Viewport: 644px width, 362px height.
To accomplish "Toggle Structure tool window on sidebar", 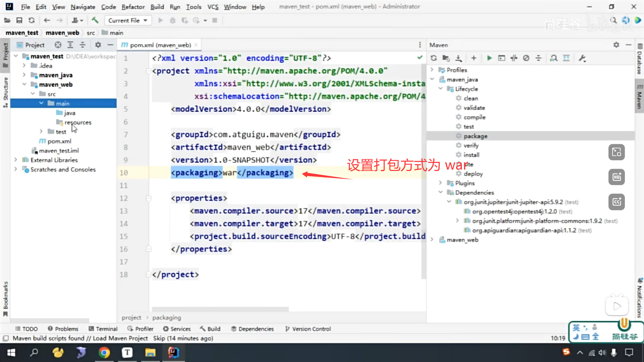I will point(5,91).
